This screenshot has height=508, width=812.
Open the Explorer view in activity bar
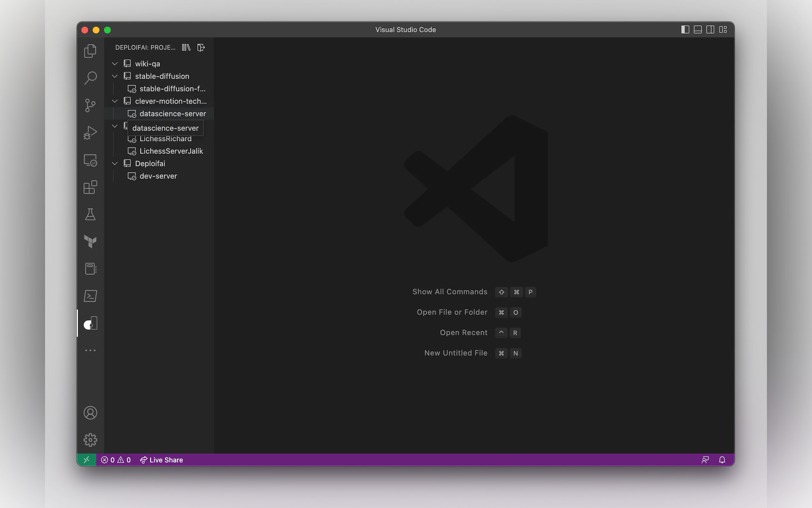[90, 51]
